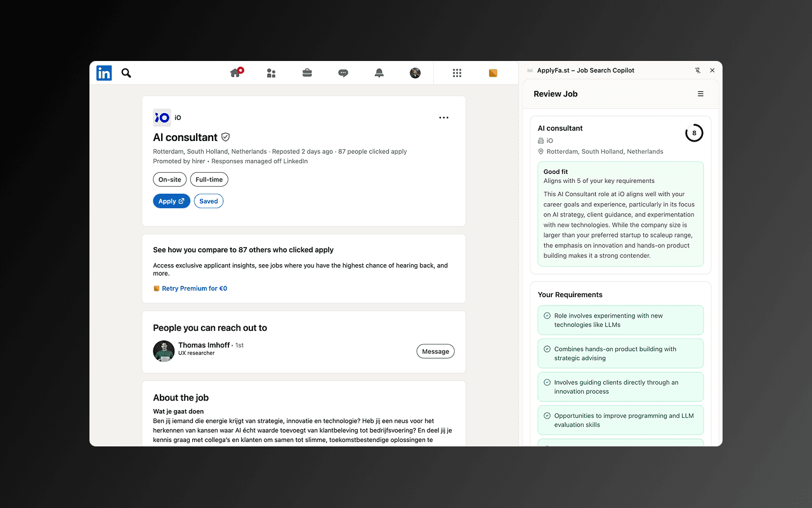Unpin the ApplyFa.st panel
812x508 pixels.
[698, 70]
